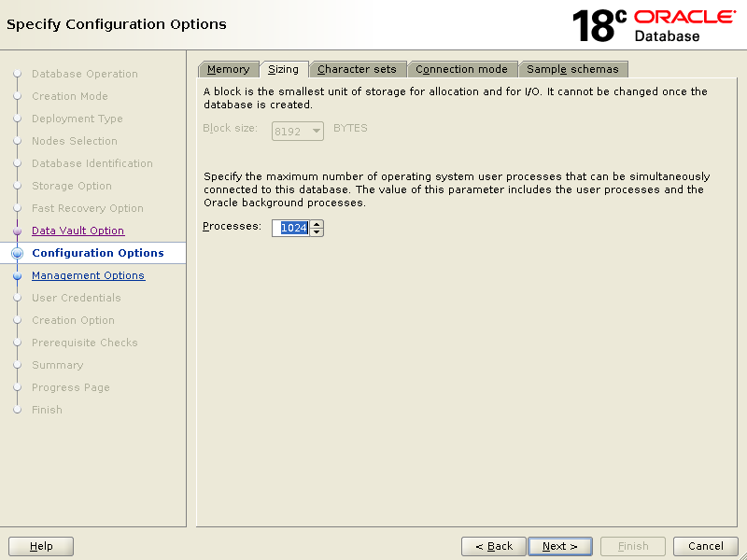Open the Block size dropdown
Image resolution: width=747 pixels, height=560 pixels.
[x=298, y=132]
